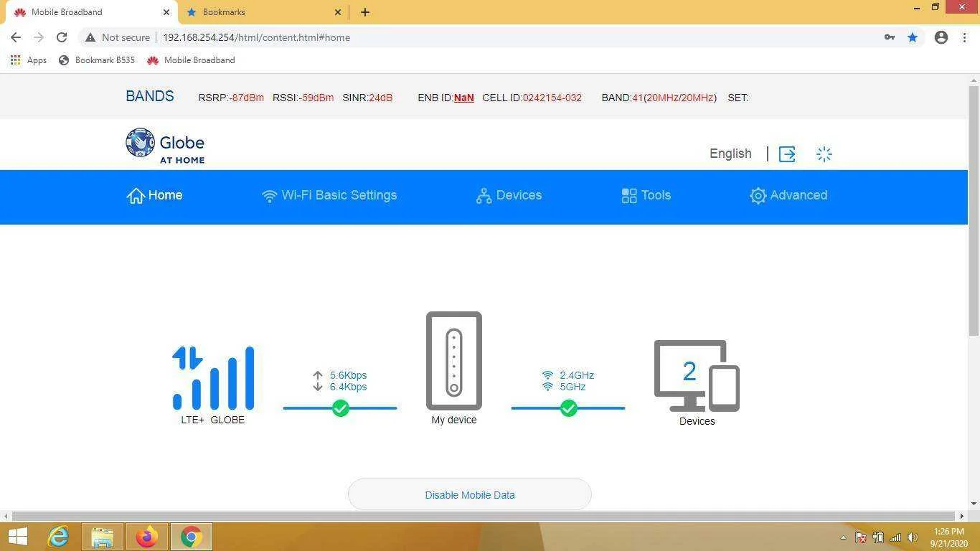The width and height of the screenshot is (980, 551).
Task: Click the internet connection green check icon
Action: 341,408
